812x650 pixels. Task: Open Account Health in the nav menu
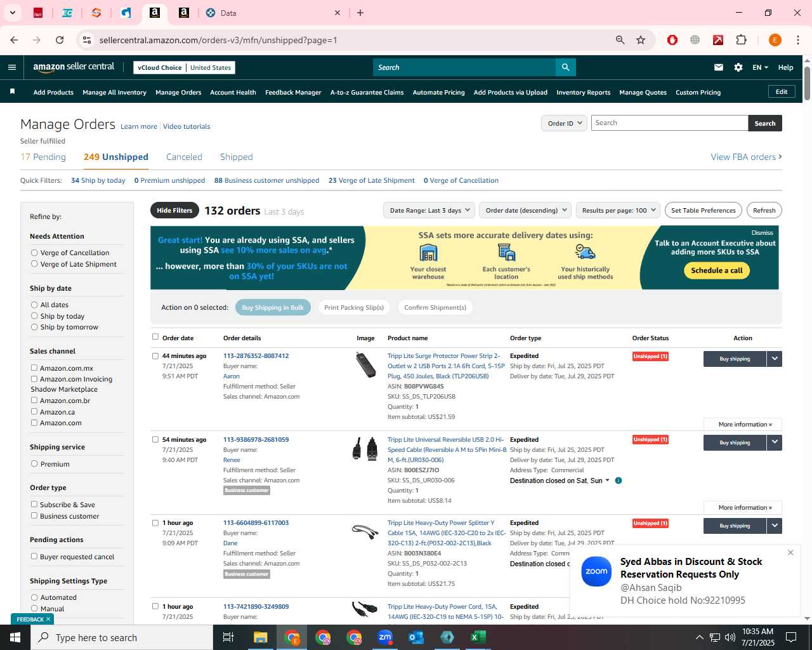click(x=233, y=92)
